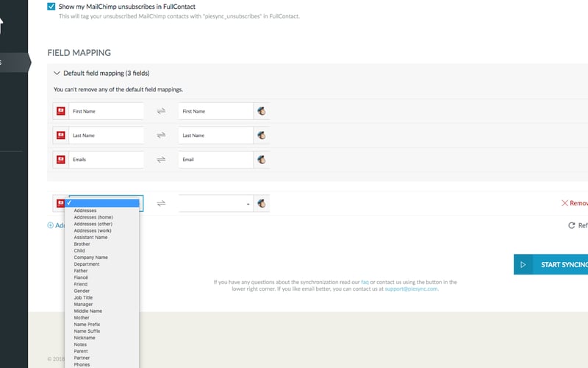
Task: Click the MailChimp Email field
Action: [x=215, y=160]
